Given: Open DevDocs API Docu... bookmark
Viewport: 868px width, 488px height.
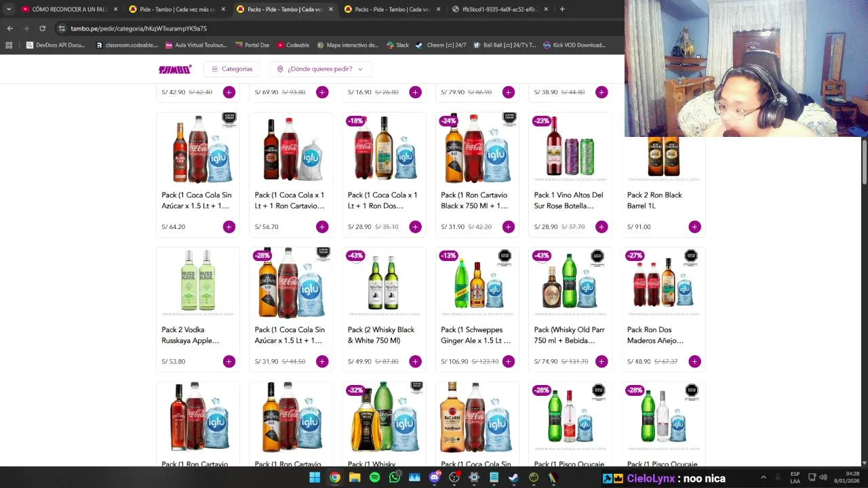Looking at the screenshot, I should coord(55,45).
